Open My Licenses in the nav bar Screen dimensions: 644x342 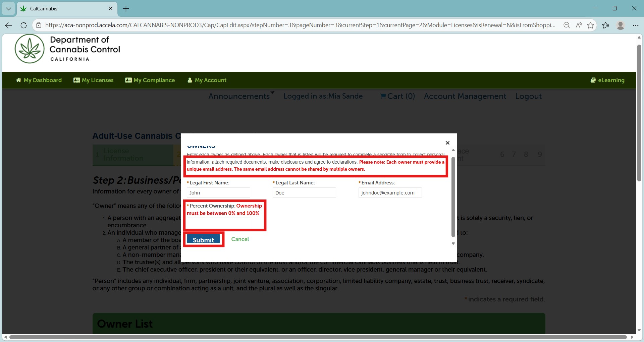tap(94, 80)
